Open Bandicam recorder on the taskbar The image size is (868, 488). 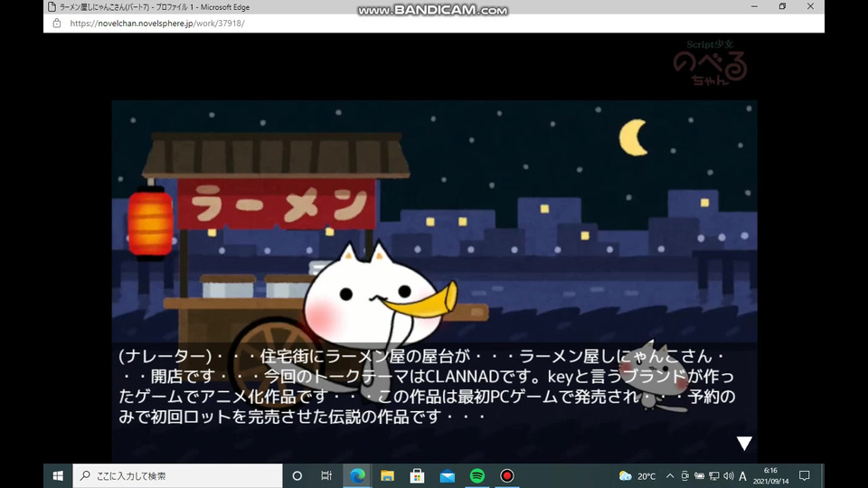point(507,476)
